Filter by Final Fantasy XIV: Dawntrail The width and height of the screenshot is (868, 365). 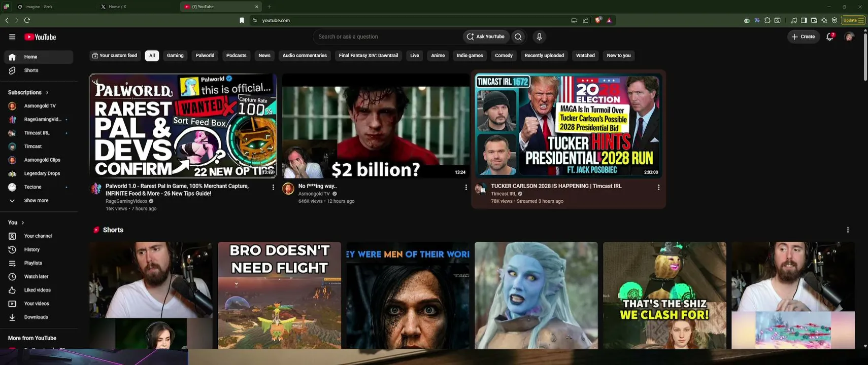tap(369, 56)
